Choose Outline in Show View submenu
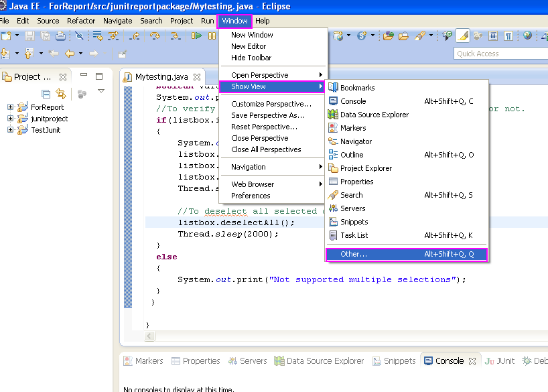548x392 pixels. coord(406,155)
